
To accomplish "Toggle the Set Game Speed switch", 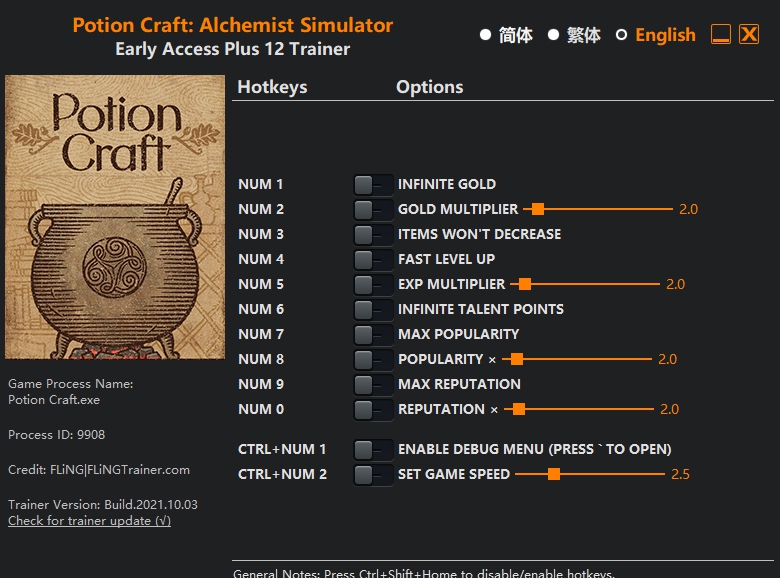I will pos(373,475).
